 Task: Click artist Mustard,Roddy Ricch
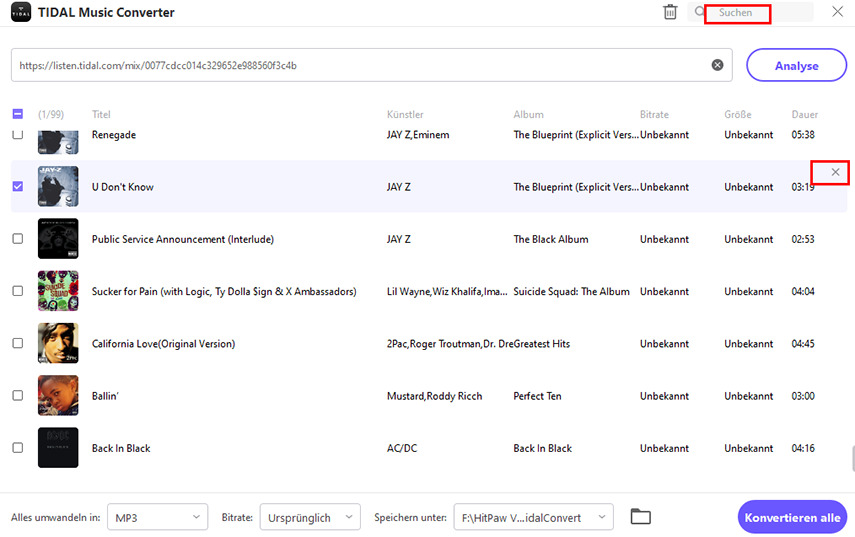pyautogui.click(x=435, y=396)
